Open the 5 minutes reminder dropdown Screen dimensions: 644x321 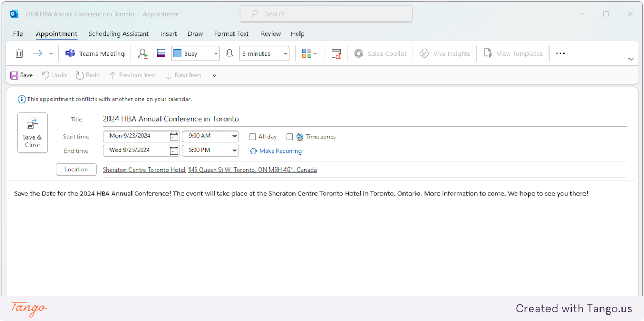pyautogui.click(x=264, y=54)
